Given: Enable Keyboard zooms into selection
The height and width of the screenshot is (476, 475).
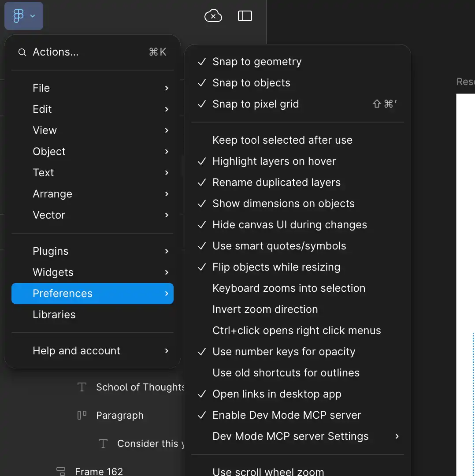Looking at the screenshot, I should (x=297, y=288).
